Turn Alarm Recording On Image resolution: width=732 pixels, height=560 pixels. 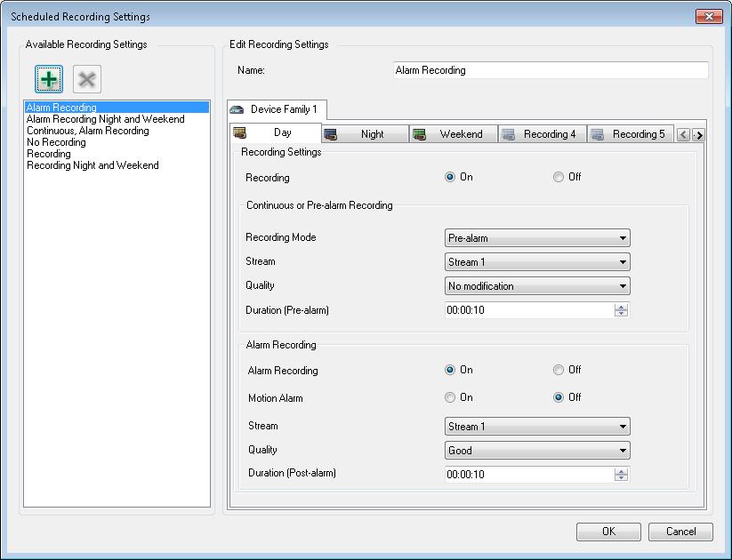point(449,370)
